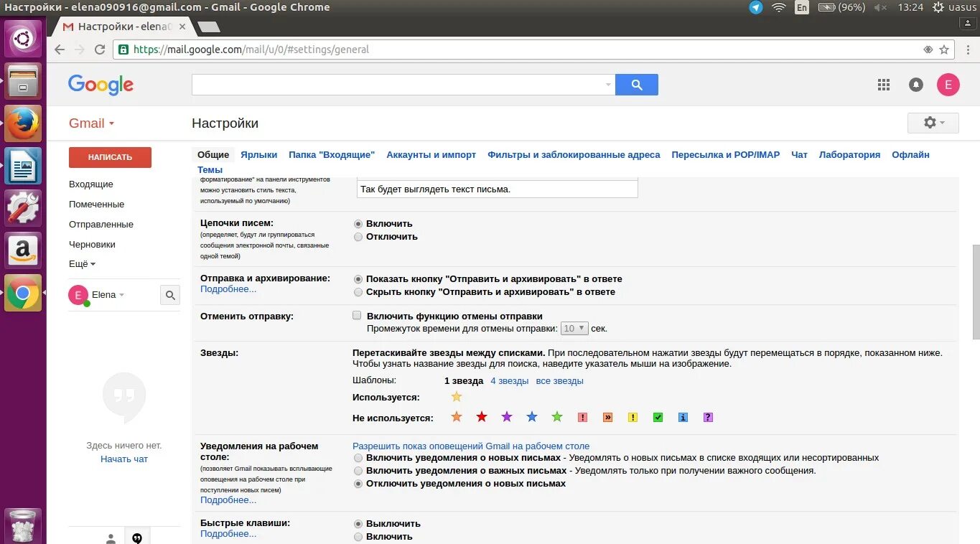Image resolution: width=980 pixels, height=544 pixels.
Task: Select Отключить for conversation threads
Action: (358, 237)
